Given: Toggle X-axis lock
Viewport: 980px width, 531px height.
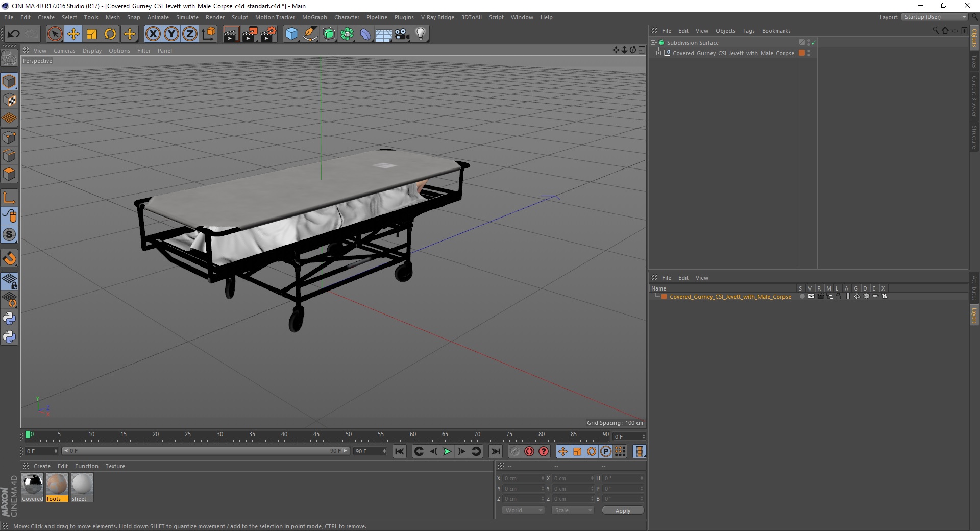Looking at the screenshot, I should (153, 34).
